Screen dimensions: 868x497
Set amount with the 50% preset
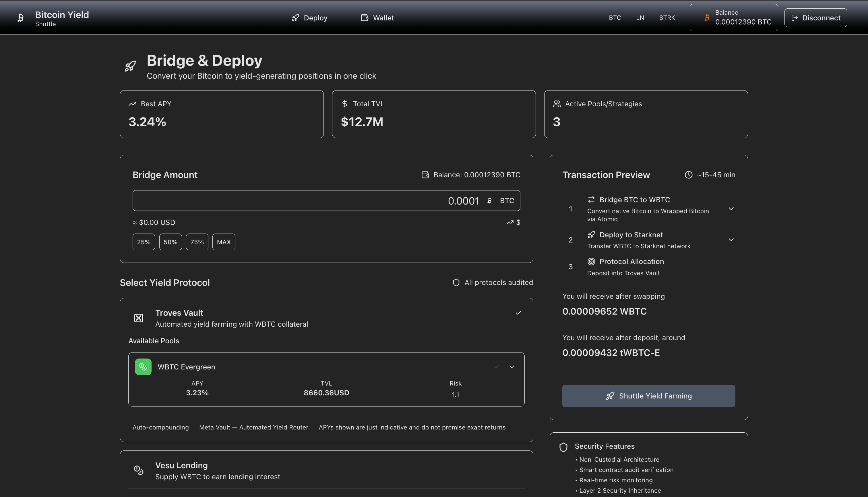click(170, 242)
